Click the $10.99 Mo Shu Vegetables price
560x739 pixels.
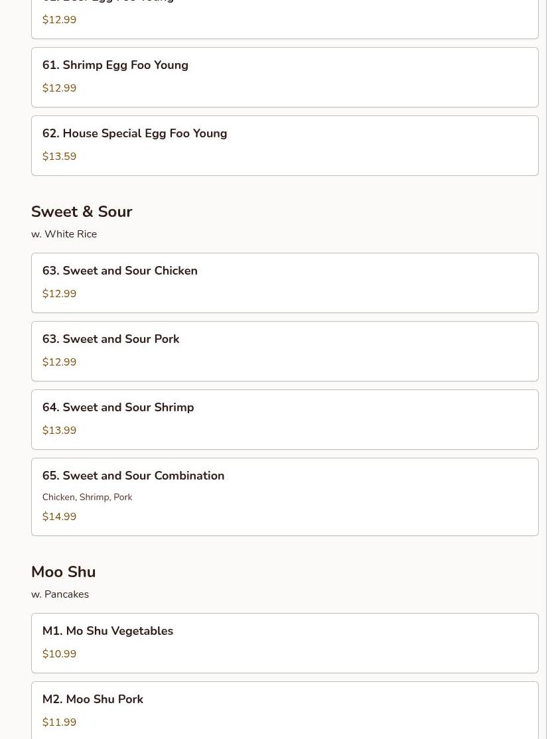pos(59,654)
